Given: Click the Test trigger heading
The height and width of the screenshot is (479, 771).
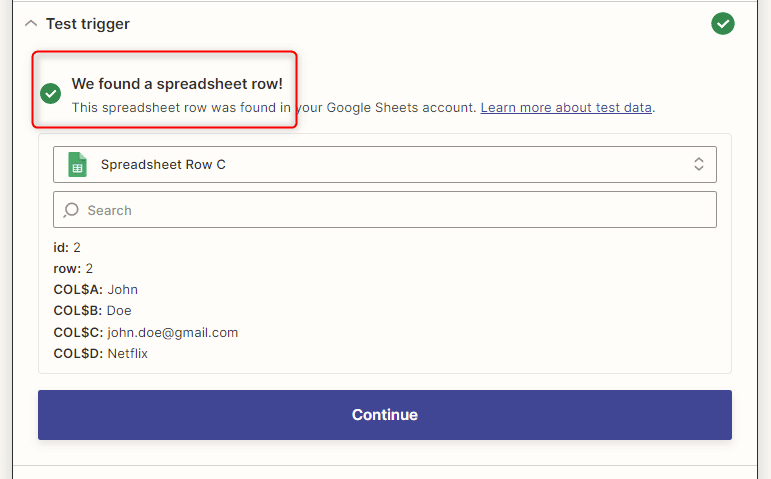Looking at the screenshot, I should coord(88,24).
